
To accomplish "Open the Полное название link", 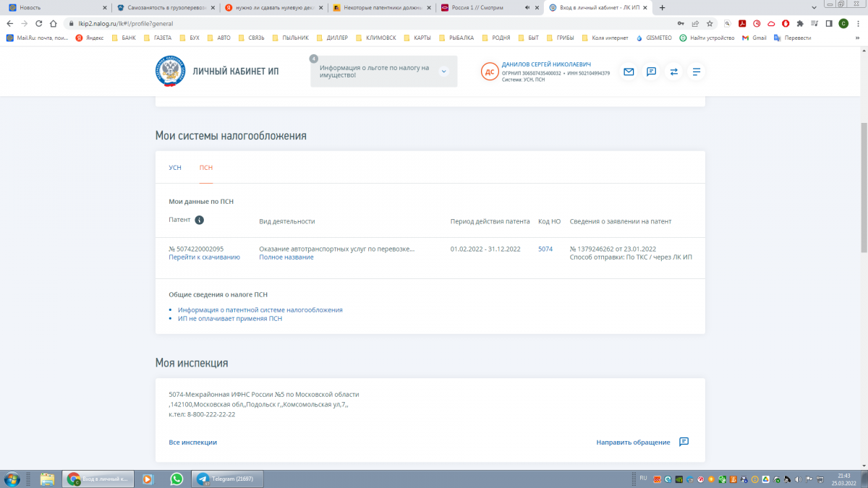I will (286, 257).
